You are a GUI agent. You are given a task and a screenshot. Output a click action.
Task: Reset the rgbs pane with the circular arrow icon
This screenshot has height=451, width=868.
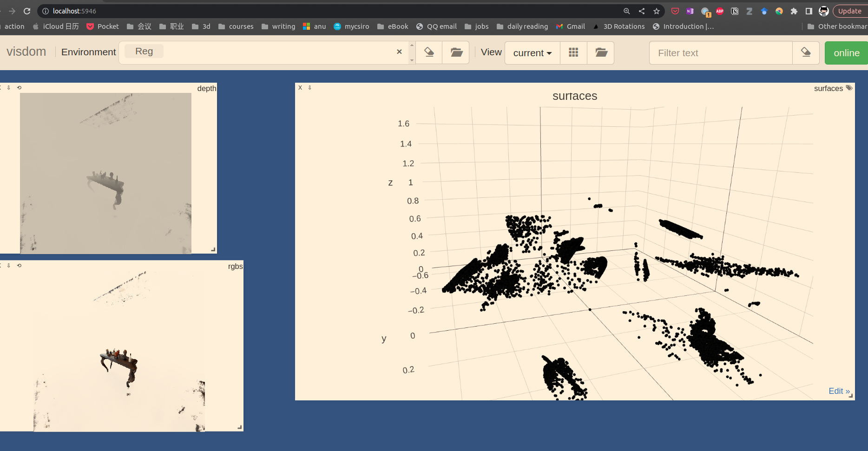(19, 265)
